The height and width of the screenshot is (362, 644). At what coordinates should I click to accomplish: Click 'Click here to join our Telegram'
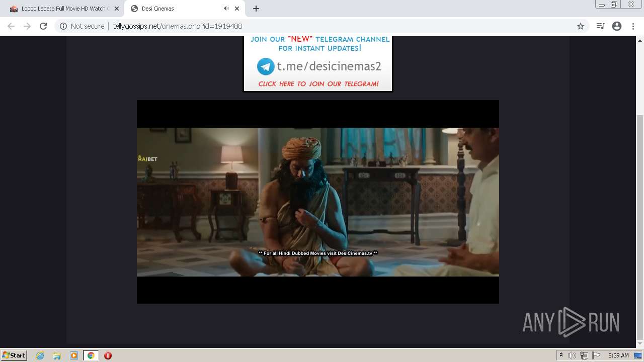click(x=318, y=84)
